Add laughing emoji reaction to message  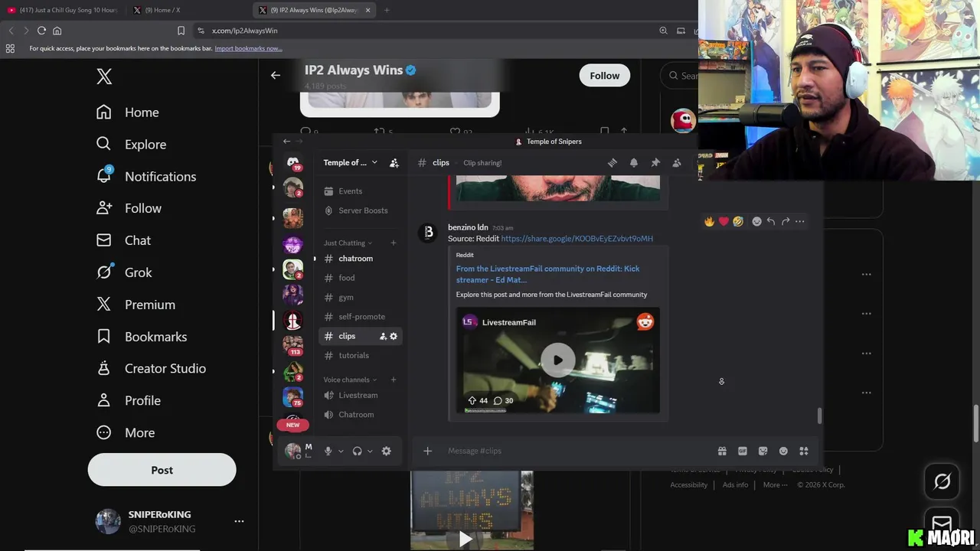tap(738, 221)
